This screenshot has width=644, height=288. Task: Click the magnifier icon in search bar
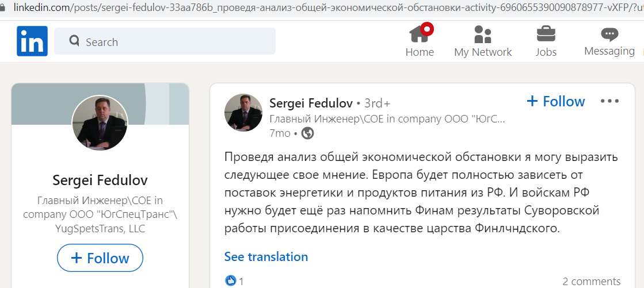[x=74, y=41]
